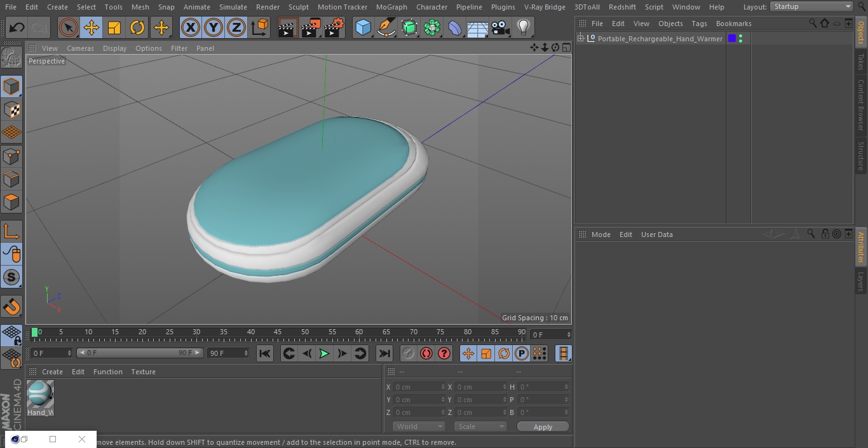Toggle Enable Axis tool
The width and height of the screenshot is (868, 448).
[x=11, y=231]
